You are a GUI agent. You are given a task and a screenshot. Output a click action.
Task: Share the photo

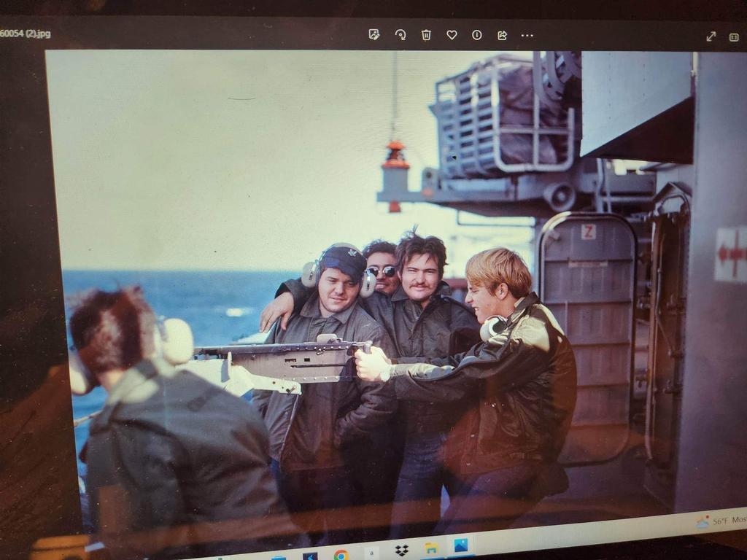[x=502, y=34]
